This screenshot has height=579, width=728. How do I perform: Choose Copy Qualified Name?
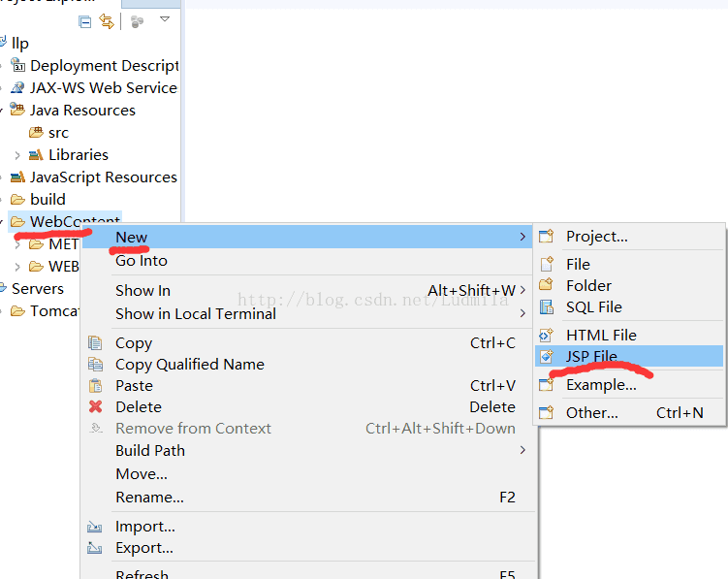click(x=307, y=365)
